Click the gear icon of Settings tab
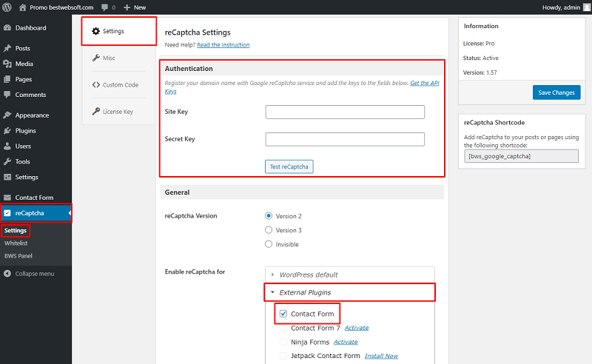This screenshot has height=364, width=592. tap(96, 31)
